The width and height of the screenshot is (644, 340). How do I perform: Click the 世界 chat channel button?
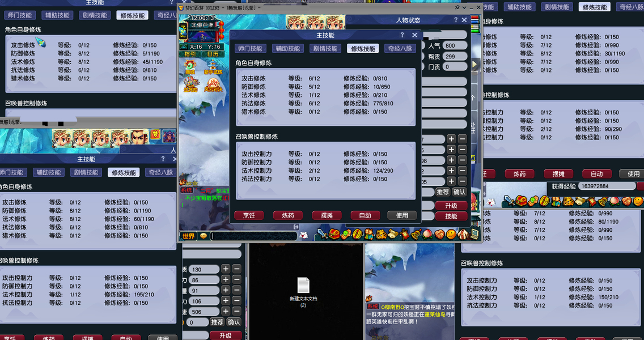click(x=189, y=236)
